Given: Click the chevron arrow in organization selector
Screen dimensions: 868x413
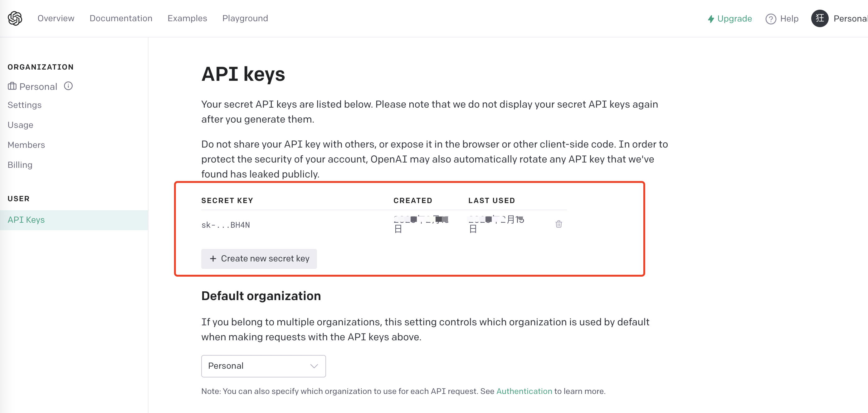Looking at the screenshot, I should click(314, 366).
